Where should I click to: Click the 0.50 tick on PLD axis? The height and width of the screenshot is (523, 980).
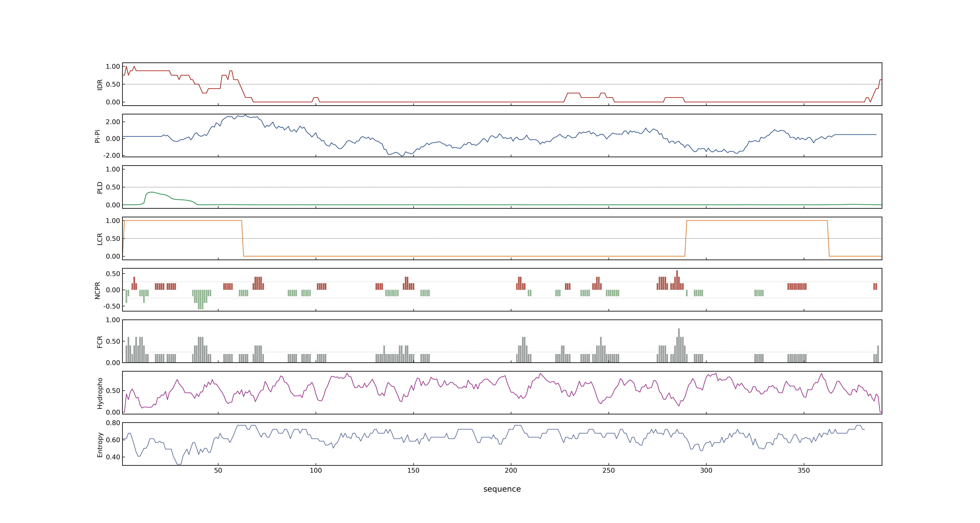tap(113, 187)
